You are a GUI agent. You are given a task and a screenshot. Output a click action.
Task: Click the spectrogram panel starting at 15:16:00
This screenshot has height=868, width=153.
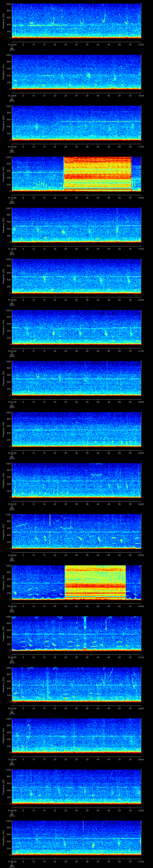point(76,123)
